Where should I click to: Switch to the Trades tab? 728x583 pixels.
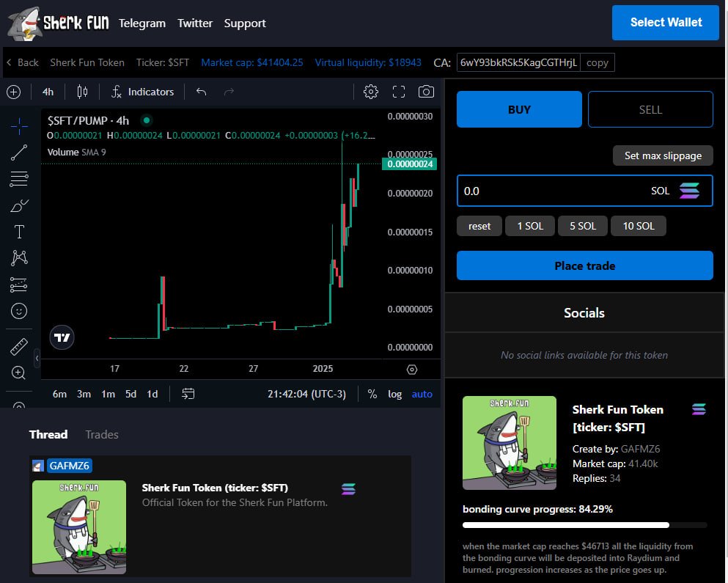102,434
